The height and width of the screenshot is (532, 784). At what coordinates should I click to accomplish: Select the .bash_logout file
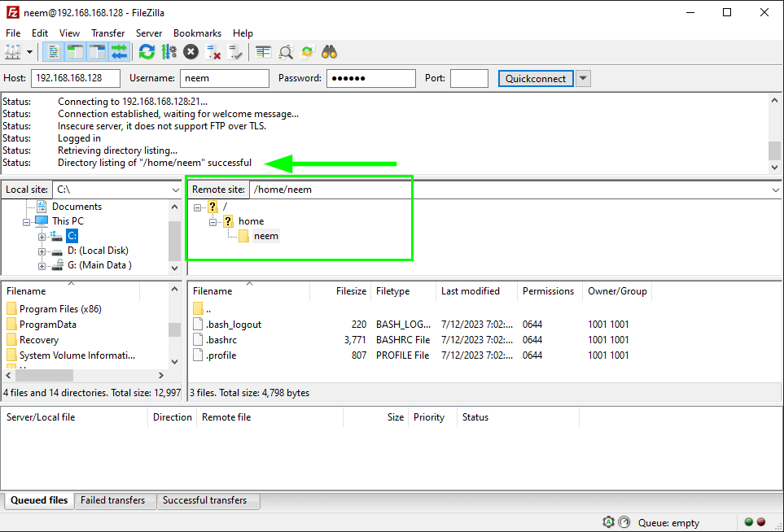click(x=234, y=325)
